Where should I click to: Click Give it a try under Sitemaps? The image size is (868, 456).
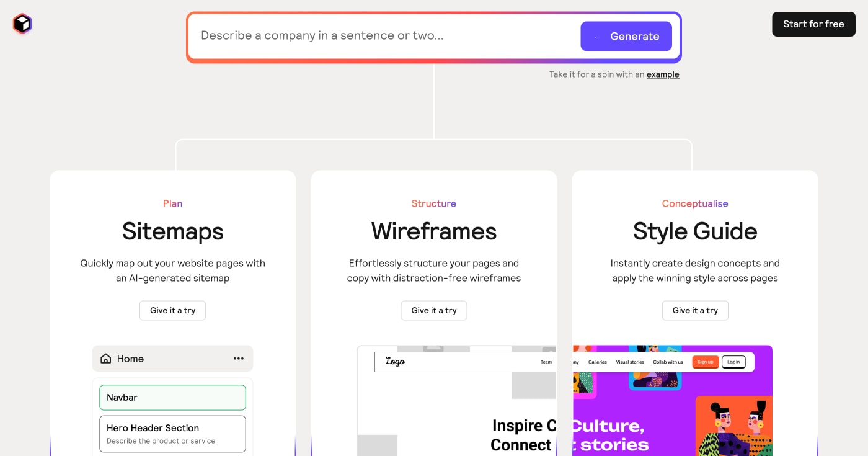coord(172,310)
